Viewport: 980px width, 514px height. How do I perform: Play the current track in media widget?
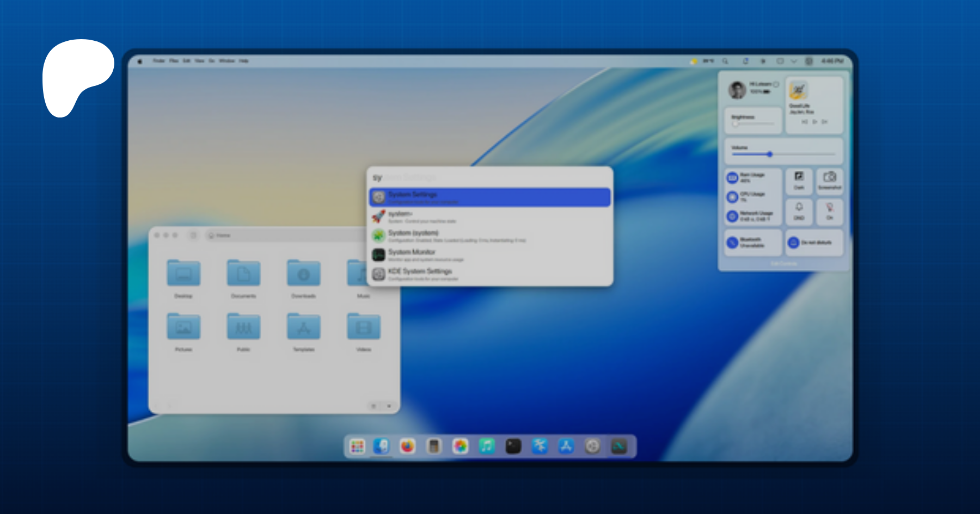[814, 122]
